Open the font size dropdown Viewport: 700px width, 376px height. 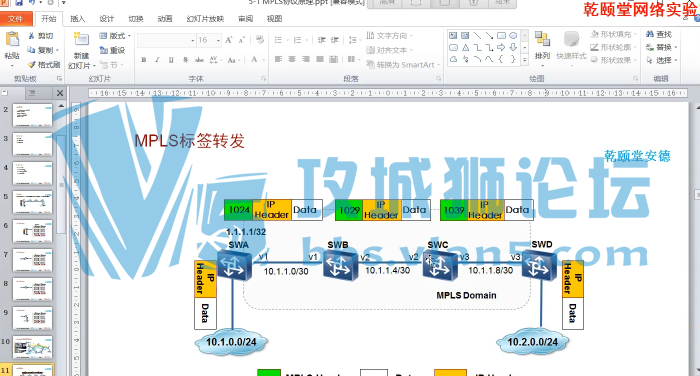[218, 40]
